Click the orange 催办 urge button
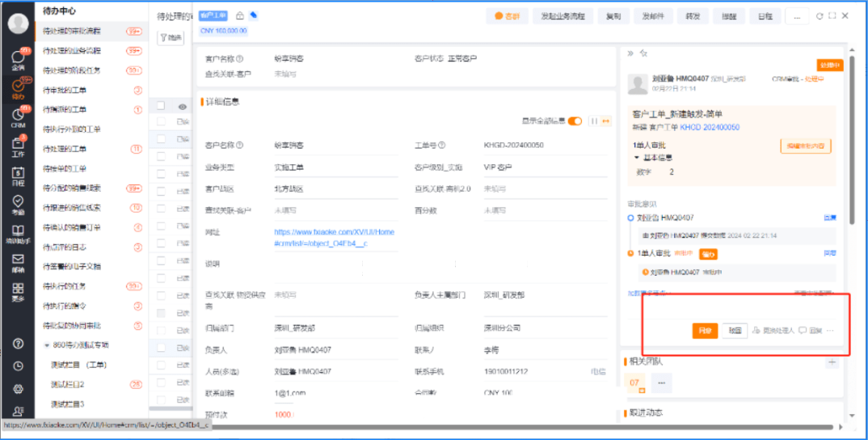The image size is (868, 440). (x=708, y=254)
